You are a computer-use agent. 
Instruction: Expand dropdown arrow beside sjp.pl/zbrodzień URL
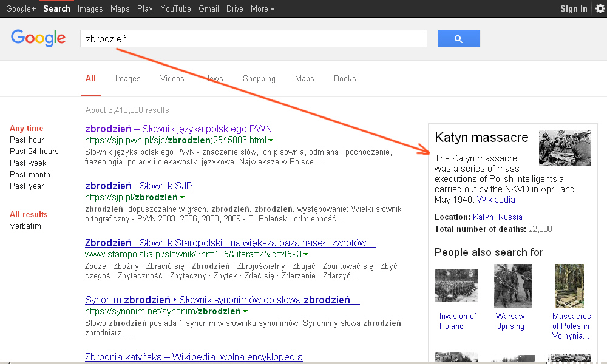click(x=182, y=198)
